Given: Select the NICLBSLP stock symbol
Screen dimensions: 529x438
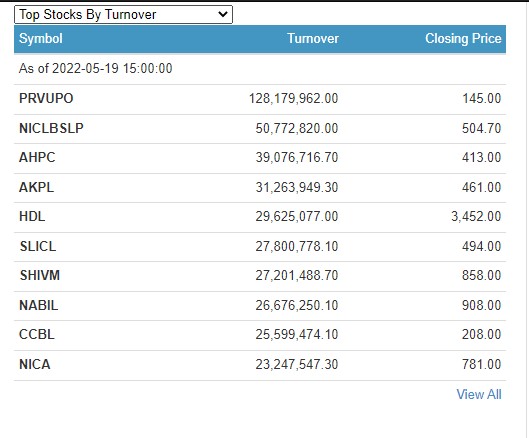Looking at the screenshot, I should (x=51, y=128).
